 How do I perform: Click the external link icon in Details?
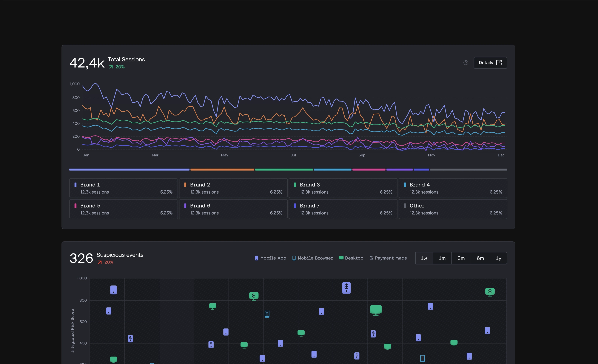click(x=499, y=63)
